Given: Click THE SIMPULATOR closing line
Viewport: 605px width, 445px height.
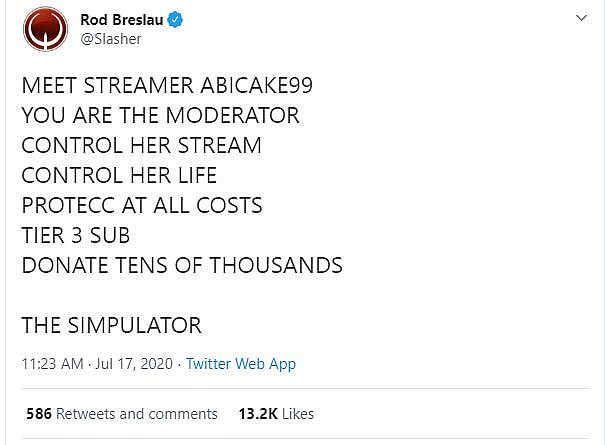Looking at the screenshot, I should [111, 325].
